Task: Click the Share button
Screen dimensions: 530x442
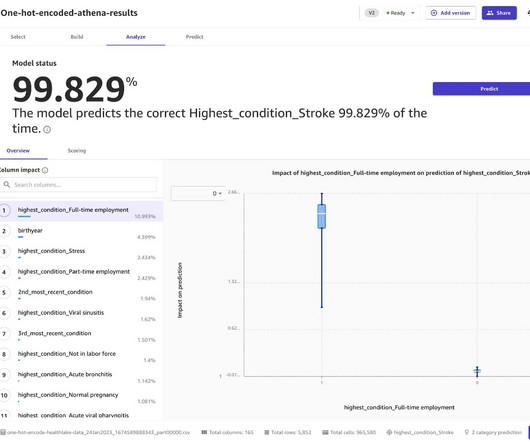Action: click(x=499, y=13)
